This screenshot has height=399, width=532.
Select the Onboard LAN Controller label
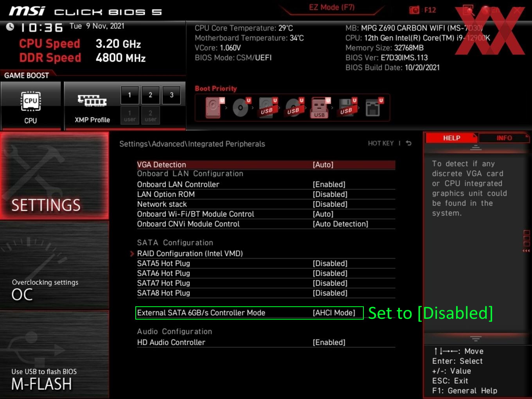coord(178,184)
